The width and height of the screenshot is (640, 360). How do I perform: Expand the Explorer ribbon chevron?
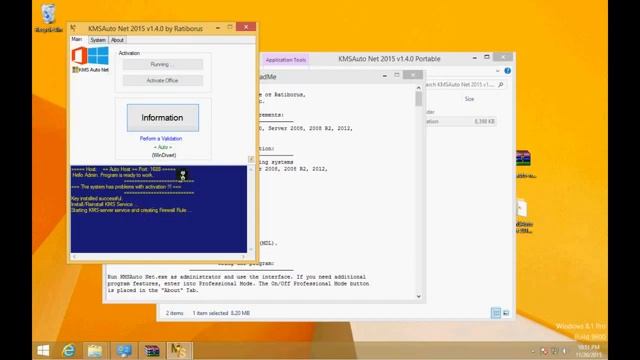click(498, 71)
